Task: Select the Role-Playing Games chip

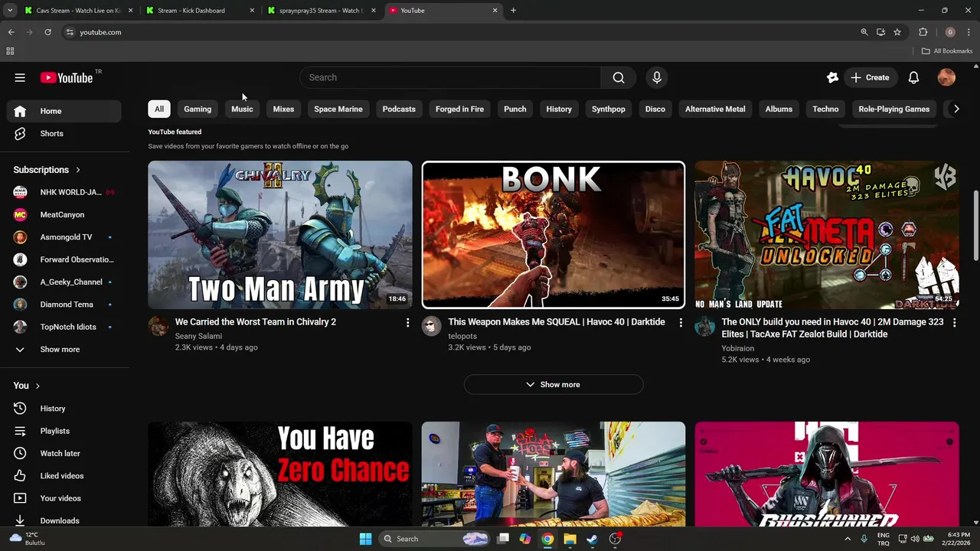Action: click(x=893, y=109)
